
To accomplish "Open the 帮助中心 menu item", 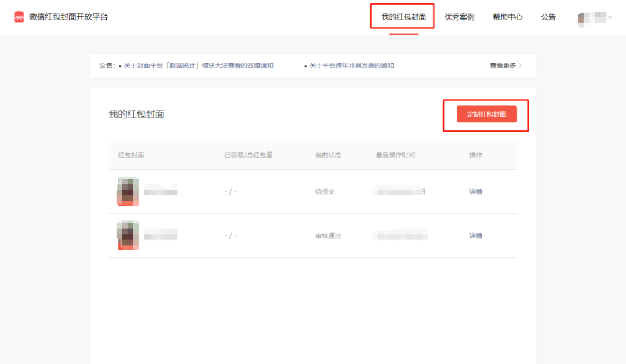I will [x=507, y=17].
